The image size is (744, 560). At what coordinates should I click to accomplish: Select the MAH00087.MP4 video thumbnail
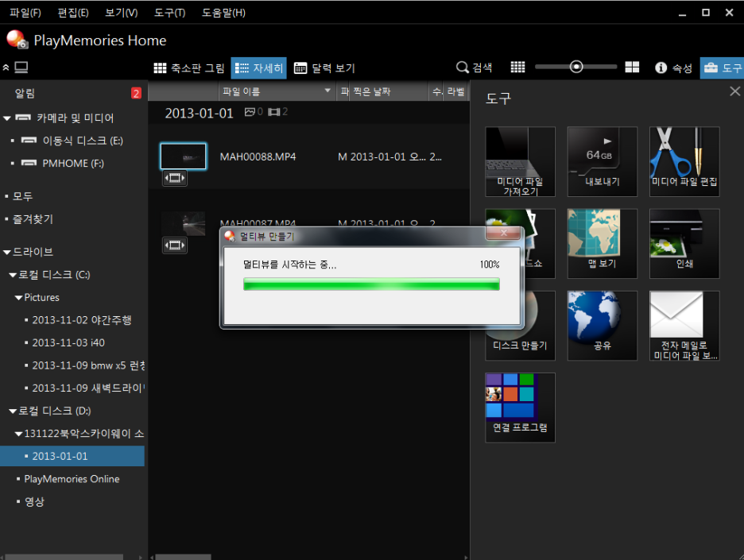click(183, 223)
